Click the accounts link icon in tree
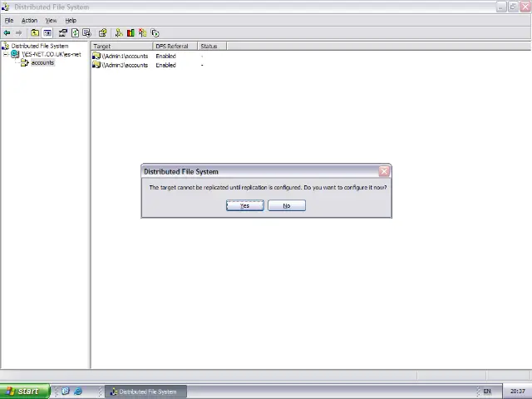This screenshot has height=399, width=532. (24, 62)
